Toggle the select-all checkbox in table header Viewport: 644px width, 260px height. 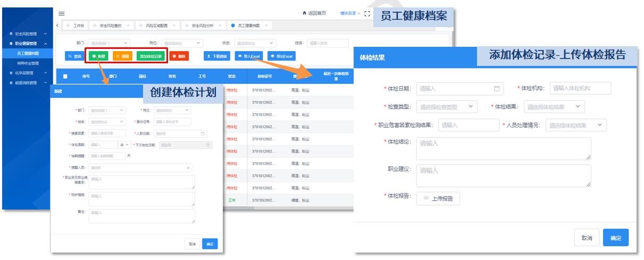point(65,76)
